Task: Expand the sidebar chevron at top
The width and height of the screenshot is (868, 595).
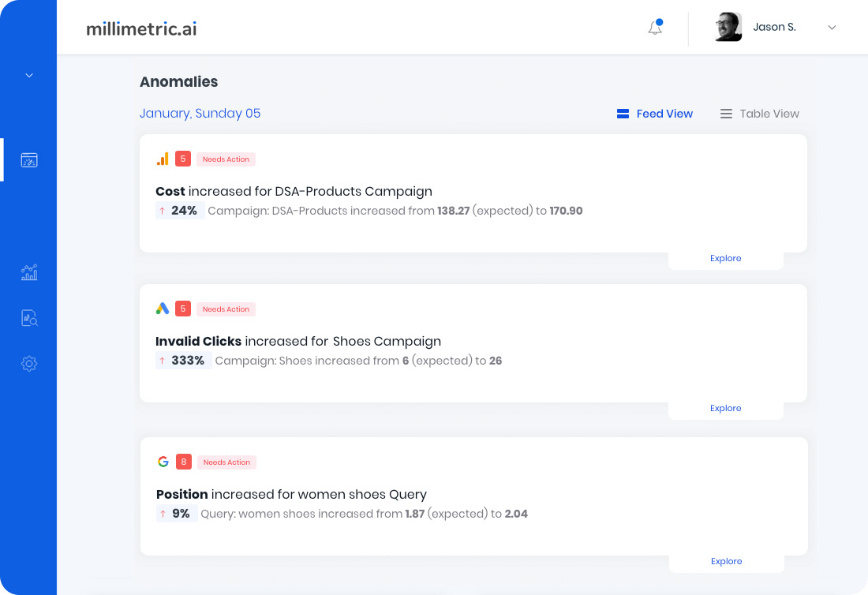Action: pos(29,76)
